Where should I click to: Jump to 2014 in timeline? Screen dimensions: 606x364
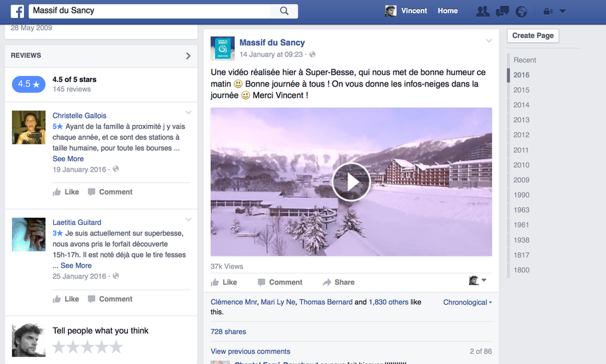point(521,105)
